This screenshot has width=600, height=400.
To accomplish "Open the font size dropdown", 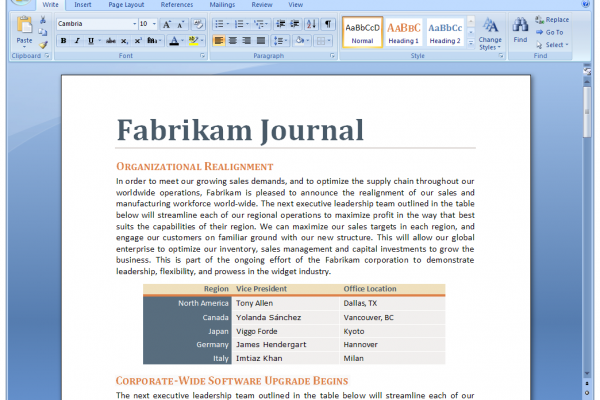I will [x=154, y=23].
